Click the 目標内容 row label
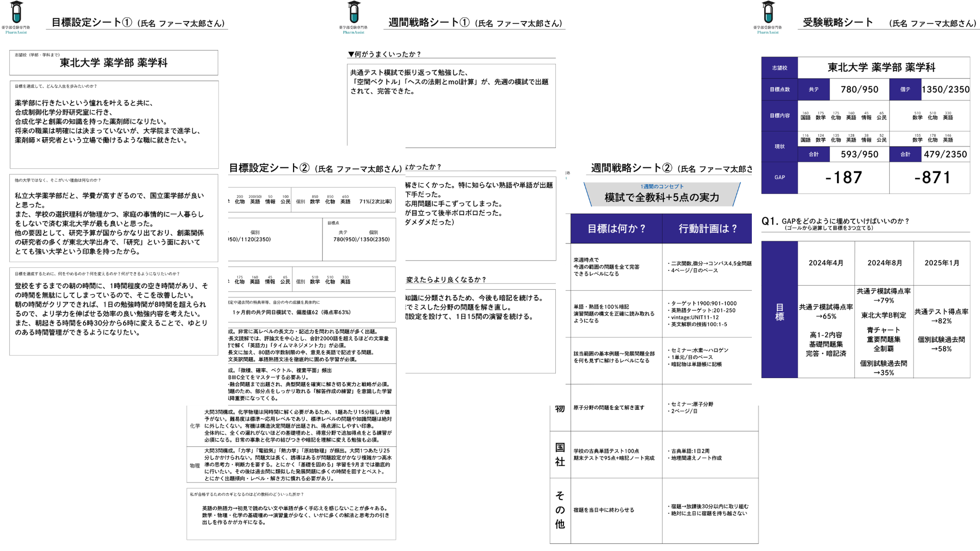980x551 pixels. [779, 116]
